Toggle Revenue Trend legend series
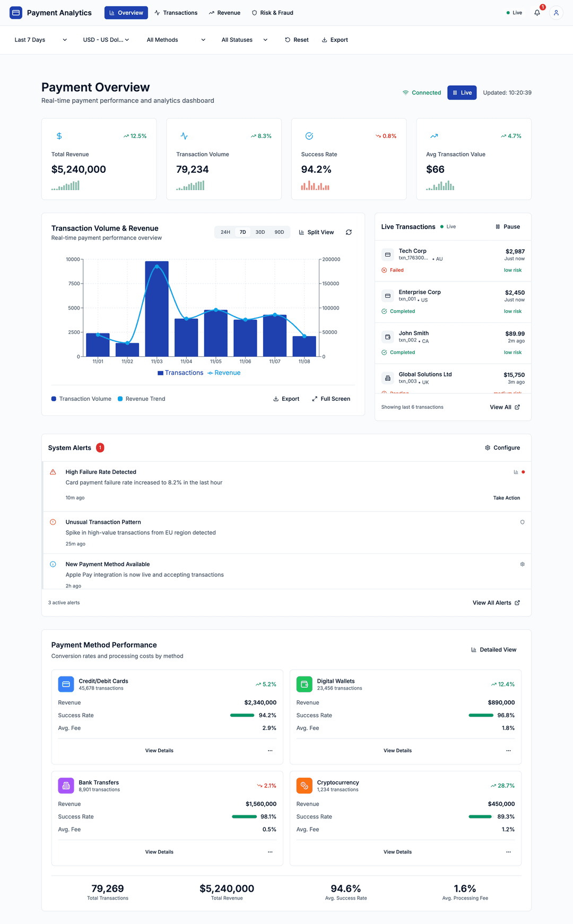This screenshot has width=573, height=924. (x=141, y=399)
